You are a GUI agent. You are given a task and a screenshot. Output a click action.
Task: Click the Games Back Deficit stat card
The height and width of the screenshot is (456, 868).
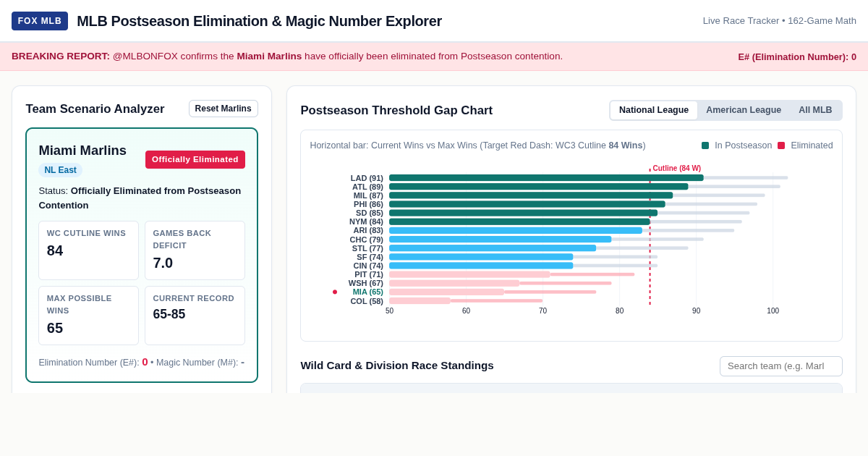tap(195, 250)
